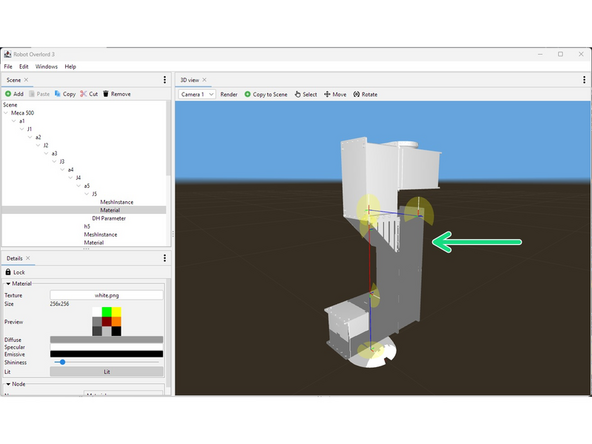Collapse the Node section in Details

tap(8, 384)
